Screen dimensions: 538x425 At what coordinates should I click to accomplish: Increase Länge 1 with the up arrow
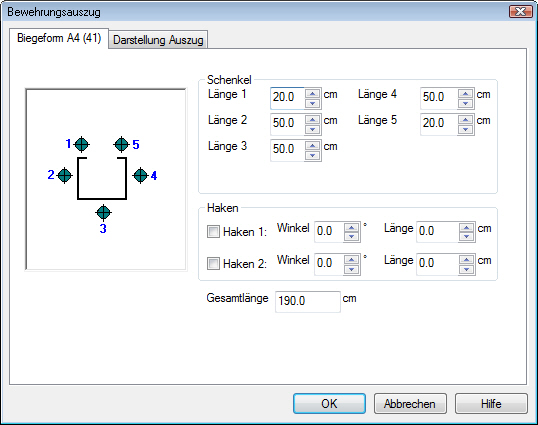coord(312,93)
